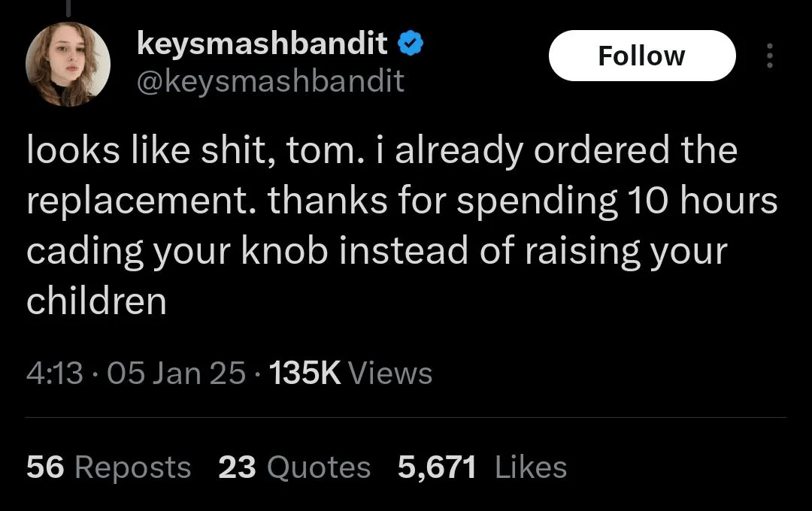Screen dimensions: 812x511
Task: Open the three-dot more options menu
Action: click(770, 56)
